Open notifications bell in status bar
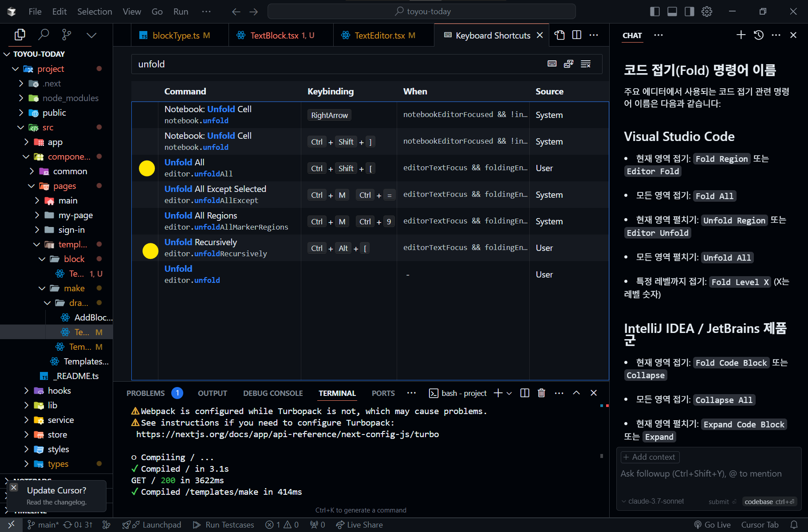This screenshot has width=808, height=532. 794,525
